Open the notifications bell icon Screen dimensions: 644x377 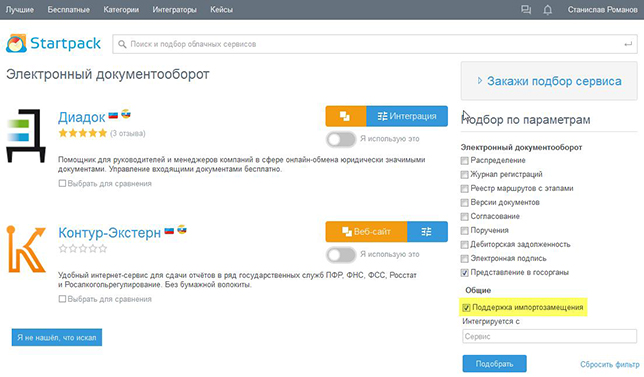[x=547, y=10]
